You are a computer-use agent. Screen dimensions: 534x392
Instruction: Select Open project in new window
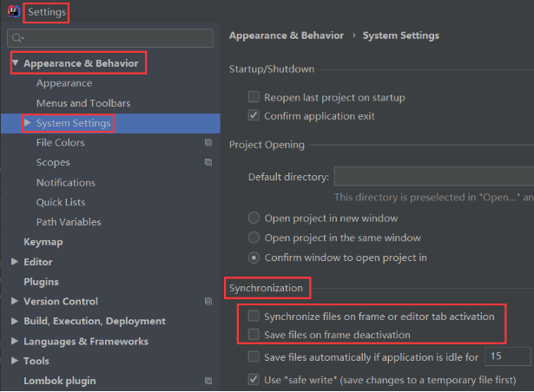coord(254,218)
